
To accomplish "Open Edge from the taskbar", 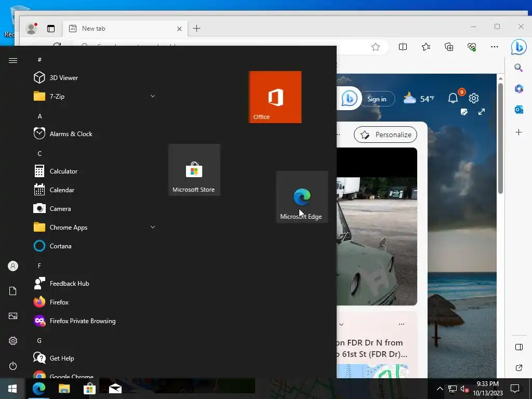I will click(39, 389).
